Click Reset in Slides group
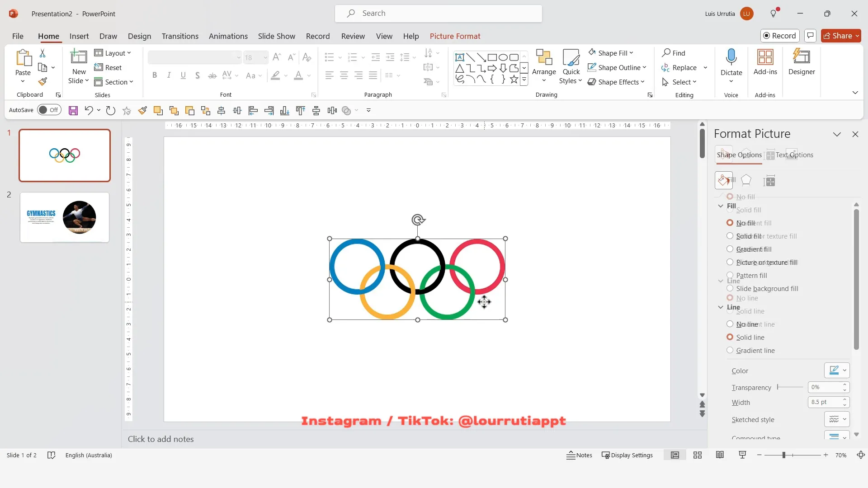Viewport: 868px width, 488px height. 108,67
